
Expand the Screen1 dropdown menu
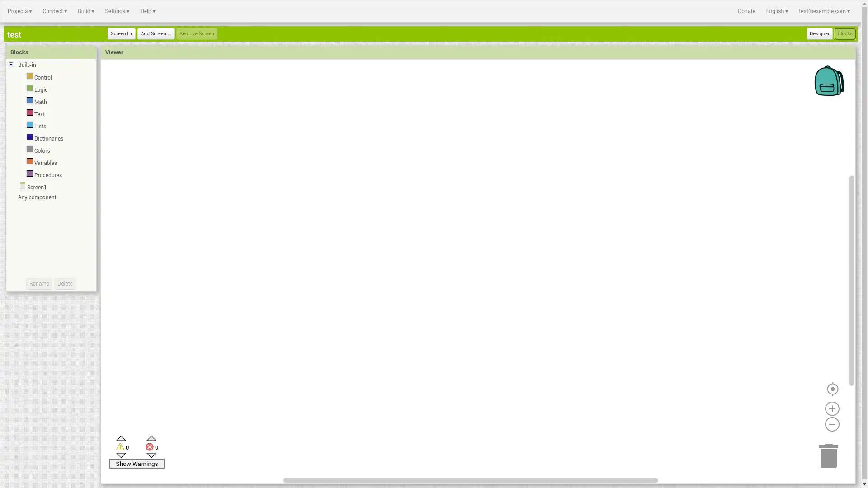coord(121,33)
